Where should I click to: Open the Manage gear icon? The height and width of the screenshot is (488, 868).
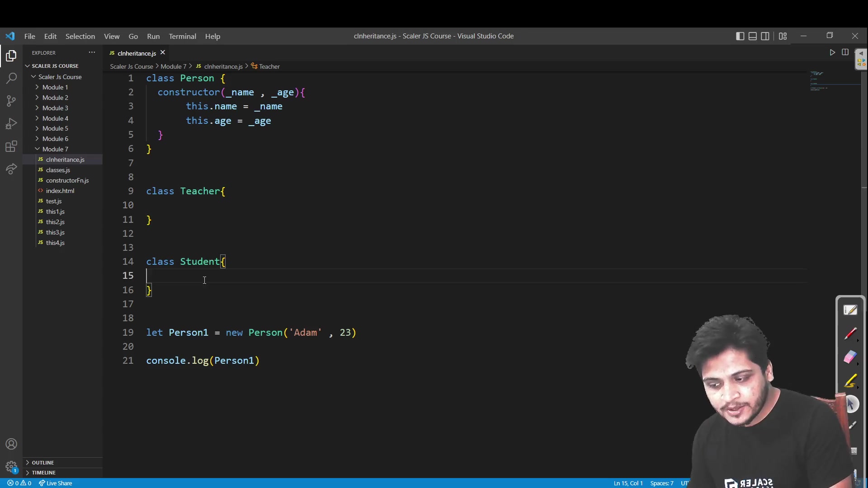(11, 466)
